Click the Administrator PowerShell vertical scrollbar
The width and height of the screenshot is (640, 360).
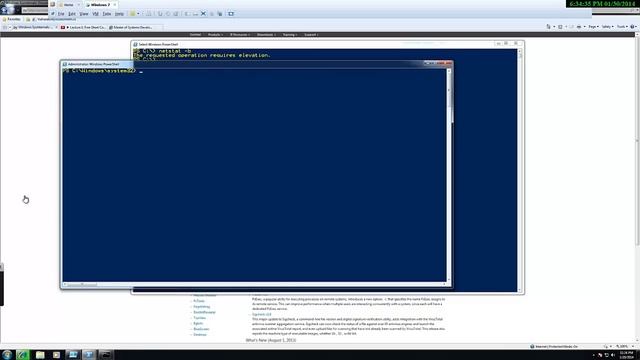tap(449, 176)
